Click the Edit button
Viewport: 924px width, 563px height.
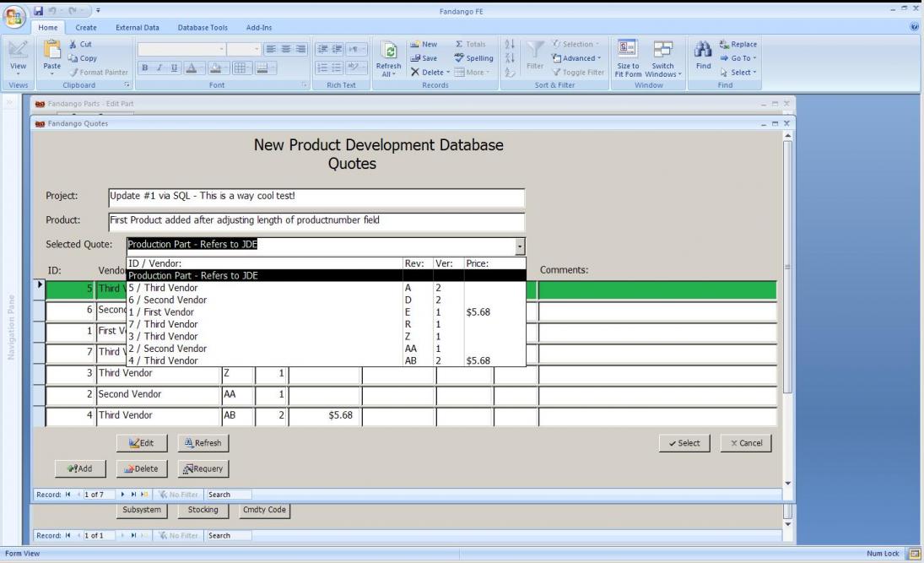(142, 443)
